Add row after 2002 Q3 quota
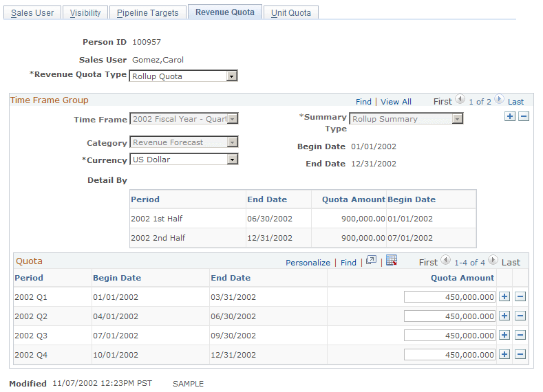 pos(504,335)
